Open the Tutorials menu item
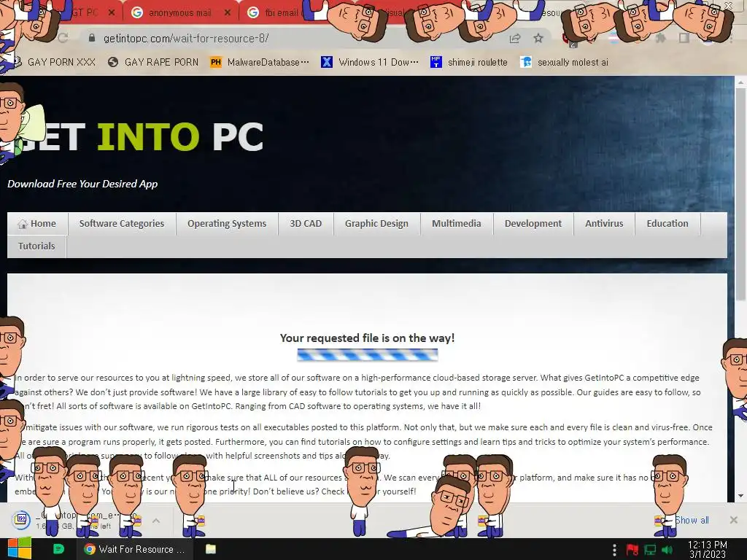This screenshot has height=560, width=747. [x=36, y=246]
